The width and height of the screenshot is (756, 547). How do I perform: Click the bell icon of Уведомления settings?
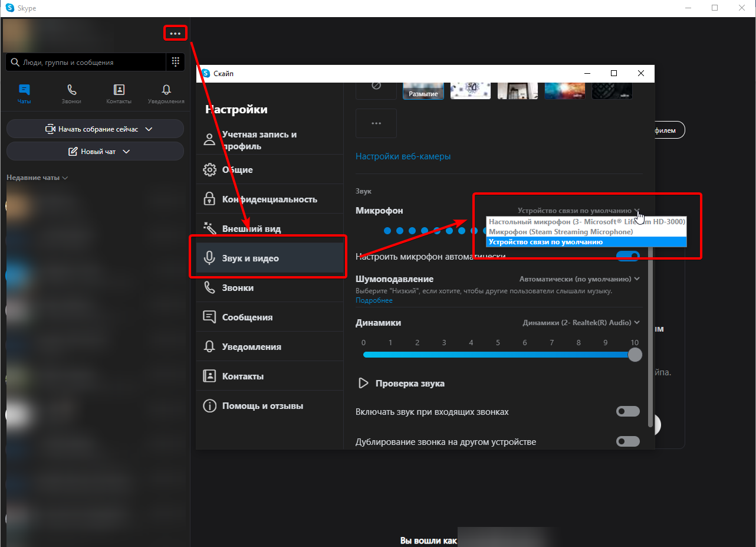tap(209, 346)
